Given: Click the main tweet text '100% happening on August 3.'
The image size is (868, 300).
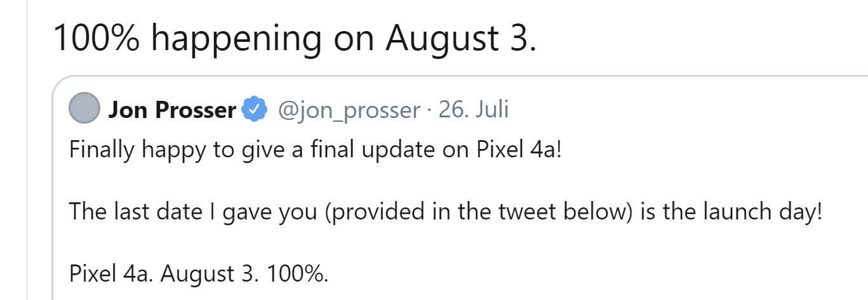Looking at the screenshot, I should point(295,38).
